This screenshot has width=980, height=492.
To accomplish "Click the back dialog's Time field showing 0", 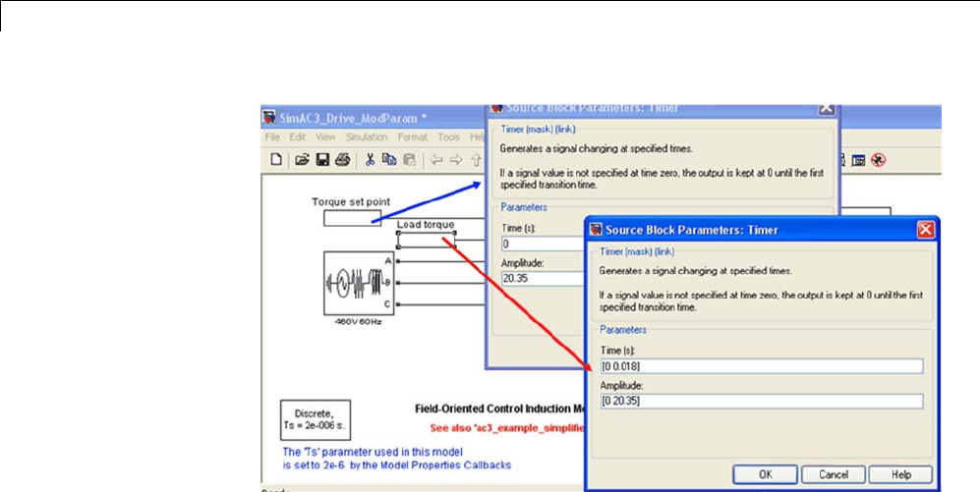I will pos(543,244).
